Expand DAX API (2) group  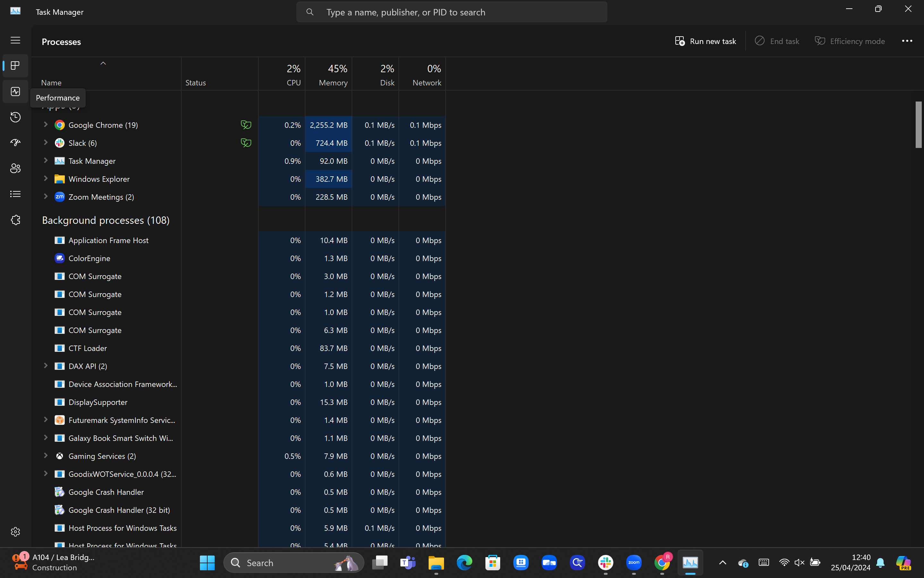(x=46, y=366)
